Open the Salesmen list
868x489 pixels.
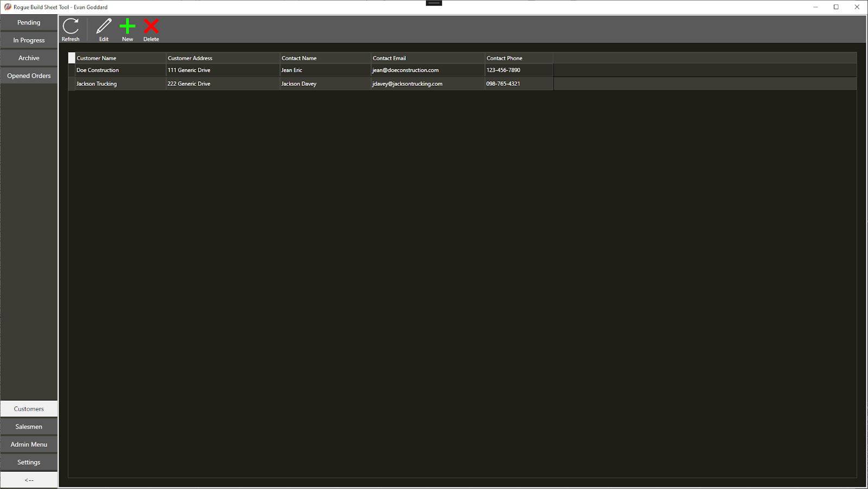point(29,427)
